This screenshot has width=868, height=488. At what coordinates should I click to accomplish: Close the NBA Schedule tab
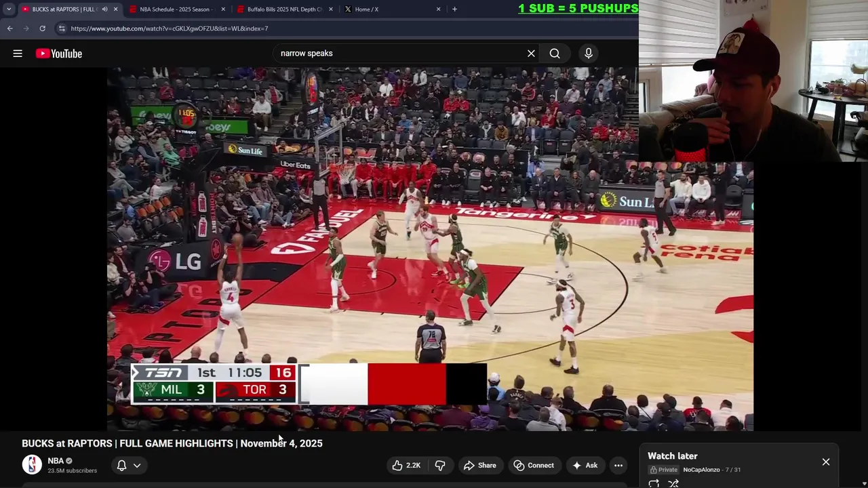click(x=223, y=9)
